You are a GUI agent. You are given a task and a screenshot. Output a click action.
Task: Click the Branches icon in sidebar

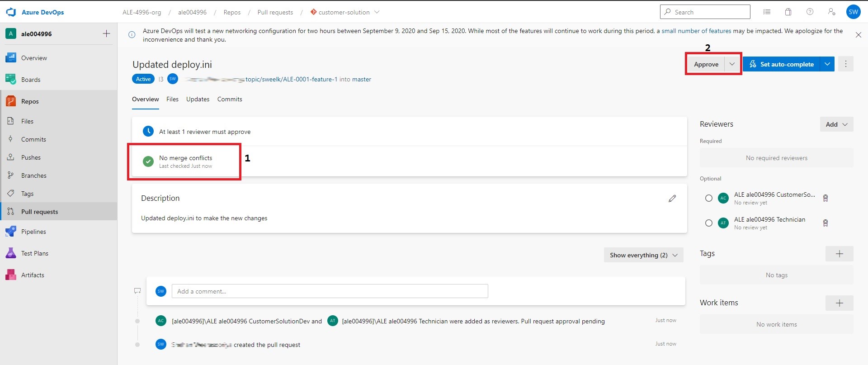tap(10, 175)
